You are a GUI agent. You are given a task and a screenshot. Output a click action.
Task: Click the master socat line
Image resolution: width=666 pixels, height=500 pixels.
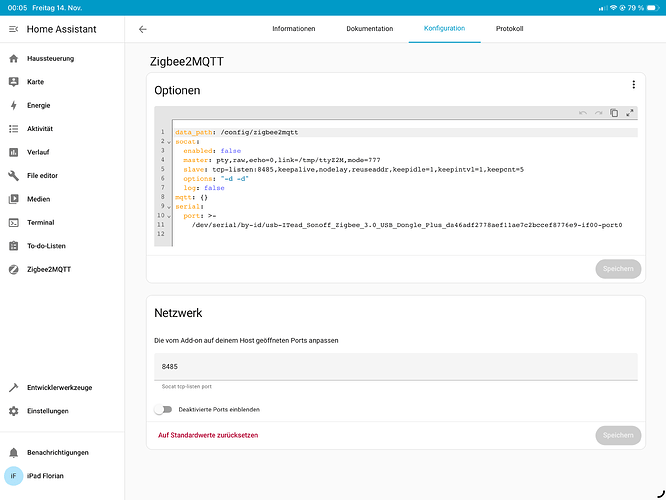(282, 160)
